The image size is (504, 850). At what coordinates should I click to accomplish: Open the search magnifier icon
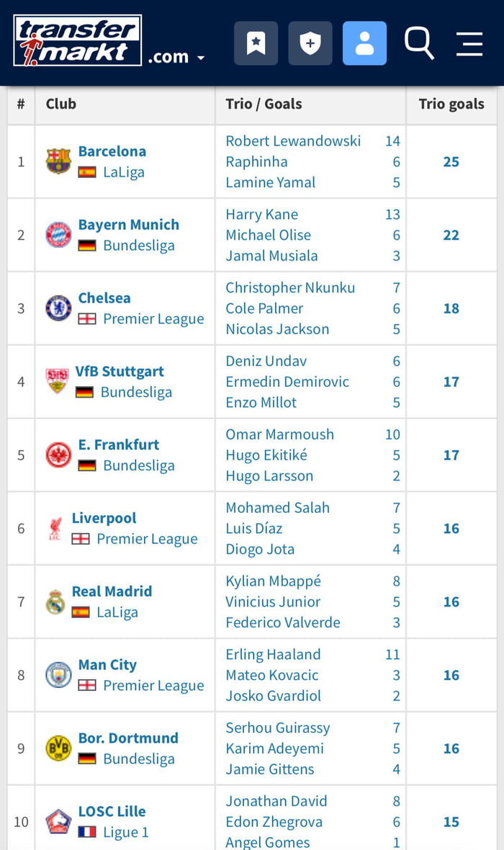click(419, 44)
